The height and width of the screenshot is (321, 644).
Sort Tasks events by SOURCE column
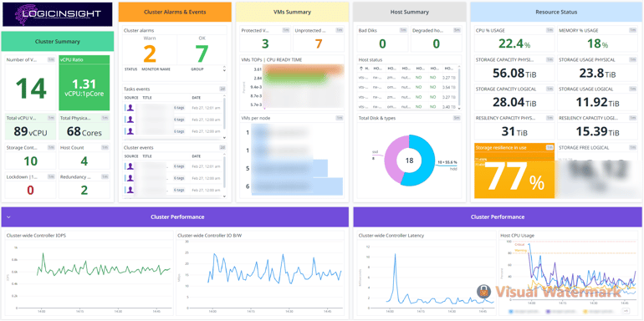point(131,98)
